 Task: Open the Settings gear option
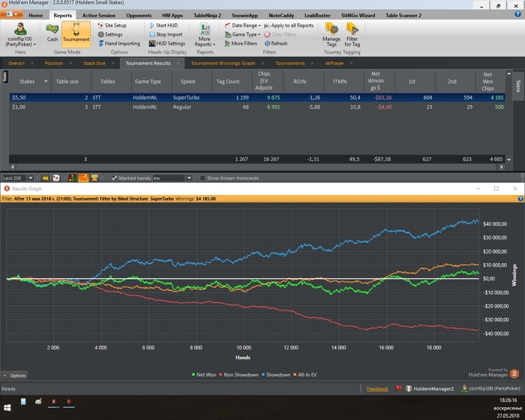(110, 34)
